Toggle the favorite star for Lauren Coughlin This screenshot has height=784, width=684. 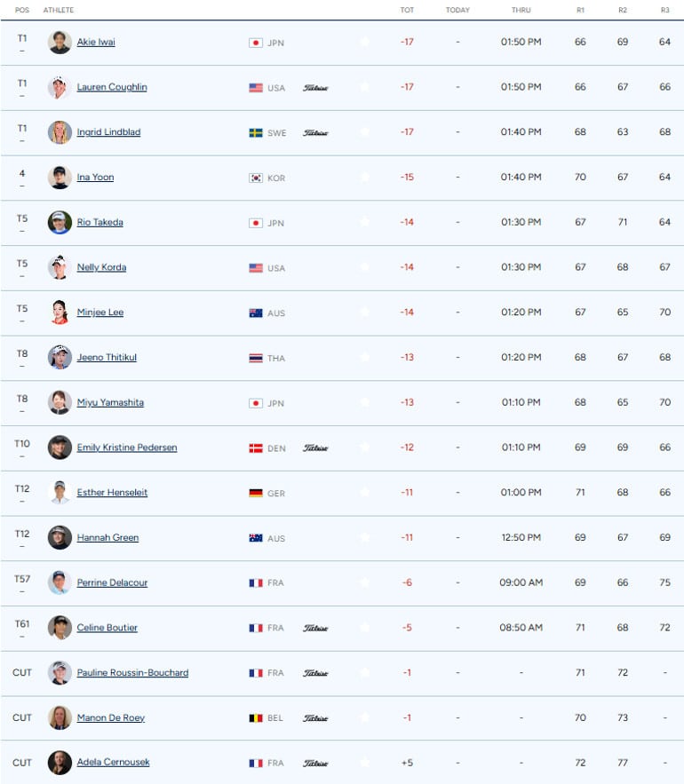365,87
